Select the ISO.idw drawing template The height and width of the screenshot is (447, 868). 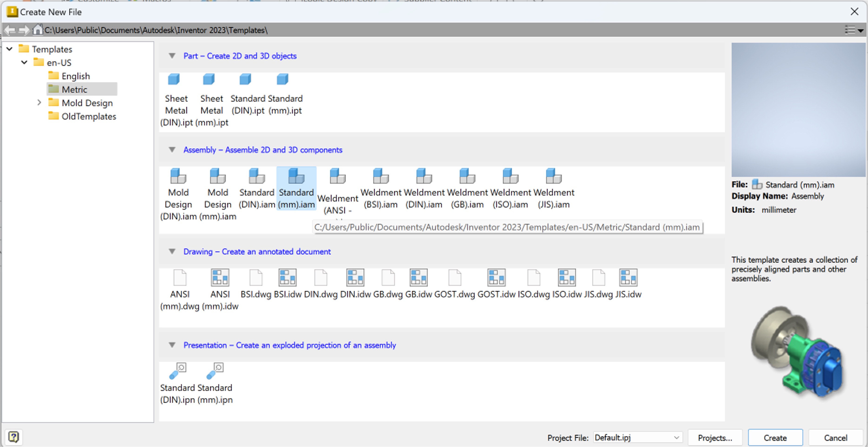(567, 284)
